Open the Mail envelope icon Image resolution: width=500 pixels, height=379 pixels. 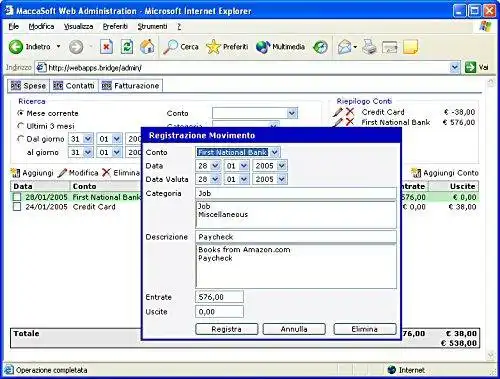[x=344, y=47]
